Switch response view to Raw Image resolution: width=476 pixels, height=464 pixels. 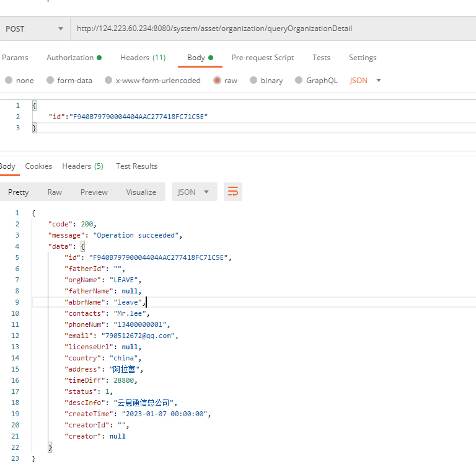point(55,192)
